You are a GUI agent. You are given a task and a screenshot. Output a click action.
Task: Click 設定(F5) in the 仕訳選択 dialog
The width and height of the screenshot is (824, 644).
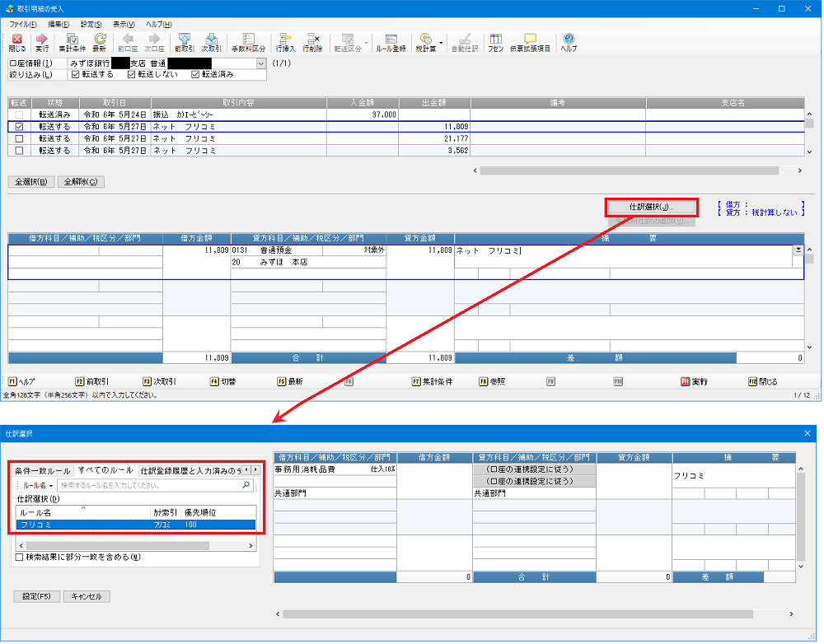pos(37,597)
